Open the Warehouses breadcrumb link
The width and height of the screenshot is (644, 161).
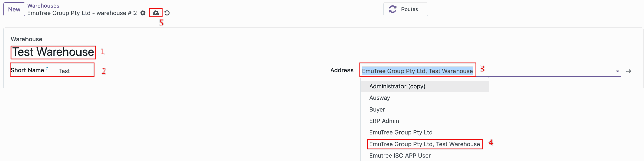click(43, 6)
